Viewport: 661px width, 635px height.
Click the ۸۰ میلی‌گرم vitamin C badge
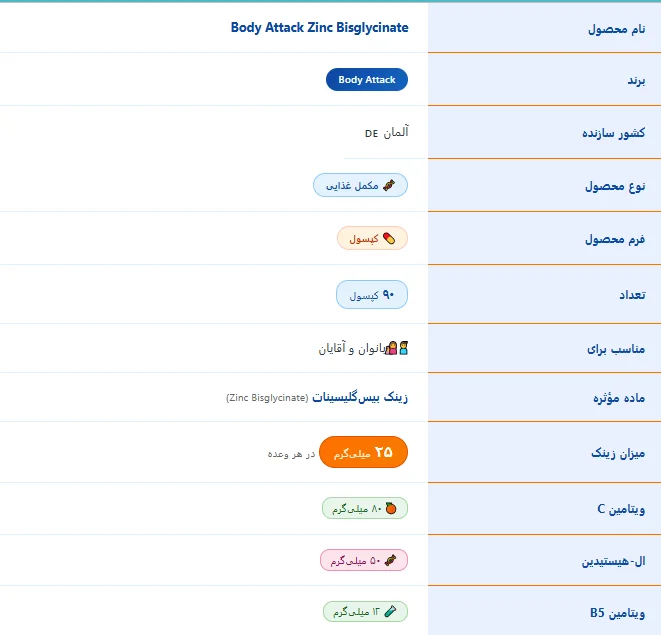365,508
